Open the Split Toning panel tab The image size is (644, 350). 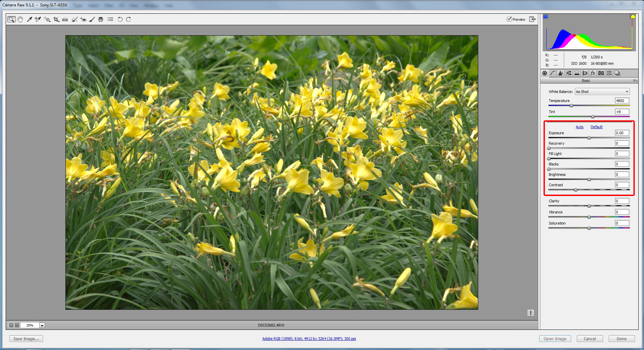(577, 73)
